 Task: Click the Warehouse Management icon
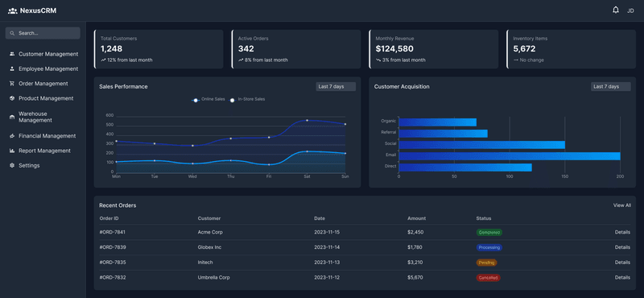pos(12,117)
